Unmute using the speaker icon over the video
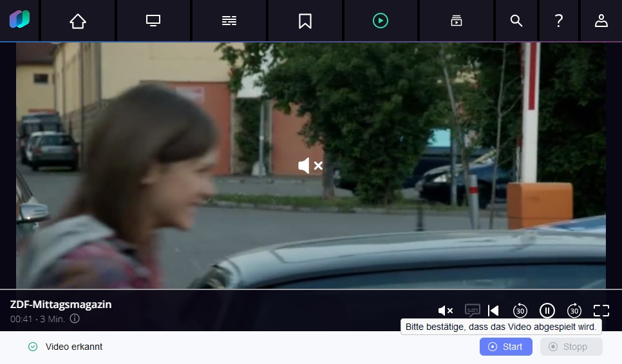The height and width of the screenshot is (364, 622). click(310, 165)
